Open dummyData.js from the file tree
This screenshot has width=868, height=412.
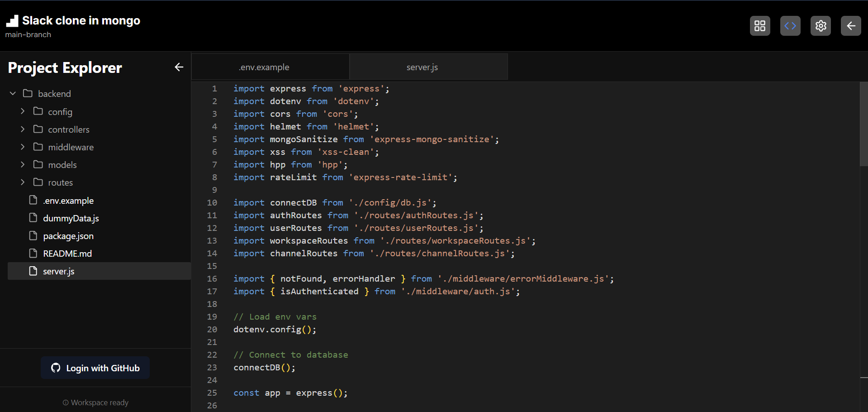pyautogui.click(x=71, y=218)
